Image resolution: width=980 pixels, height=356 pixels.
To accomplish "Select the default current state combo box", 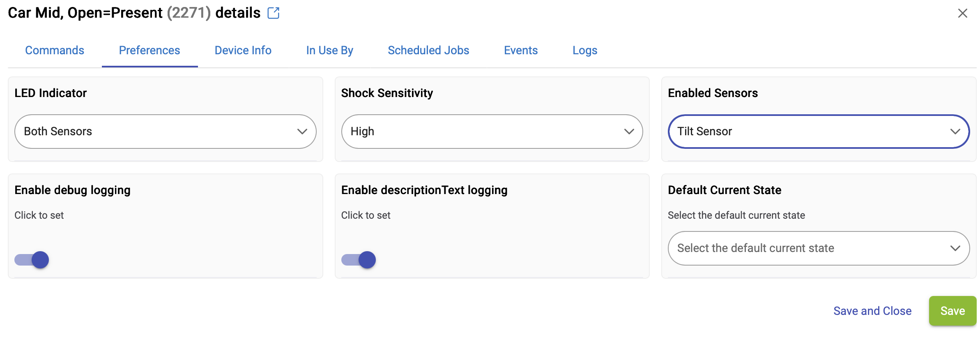I will (x=819, y=248).
